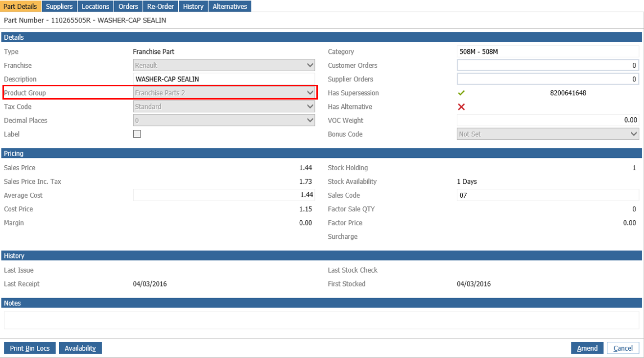Screen dimensions: 644x358
Task: Click the green Has Supersession checkmark icon
Action: (461, 93)
